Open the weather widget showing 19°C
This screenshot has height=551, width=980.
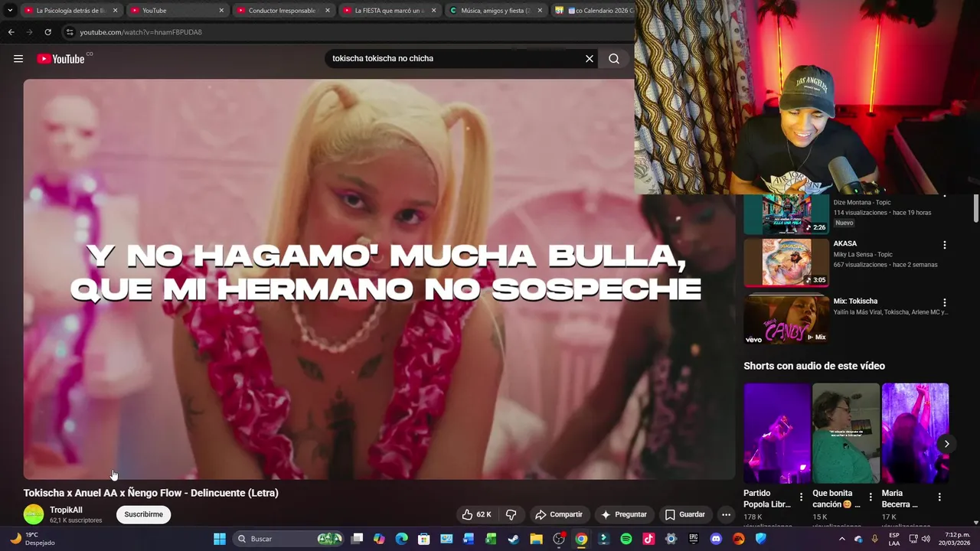click(32, 539)
